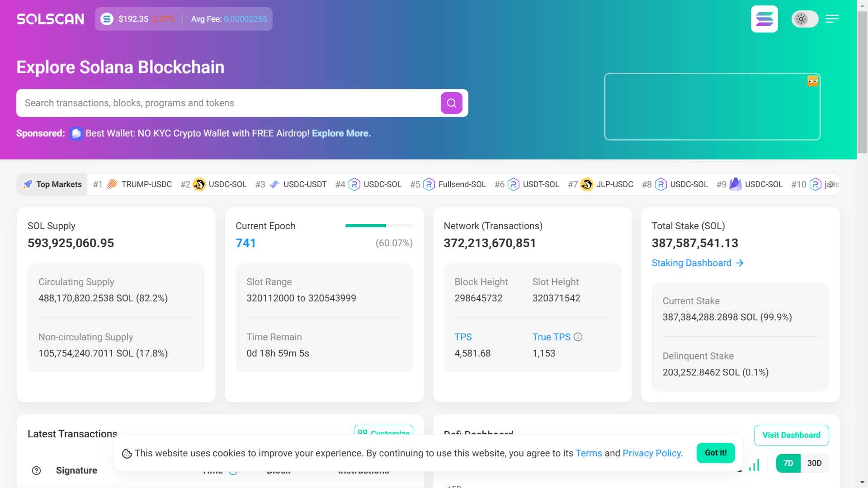Click the True TPS info icon
Viewport: 868px width, 488px height.
[578, 337]
